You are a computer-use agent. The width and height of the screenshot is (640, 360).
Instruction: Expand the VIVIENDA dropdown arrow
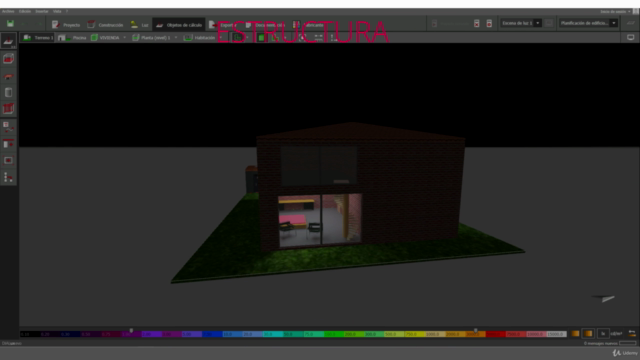point(124,38)
